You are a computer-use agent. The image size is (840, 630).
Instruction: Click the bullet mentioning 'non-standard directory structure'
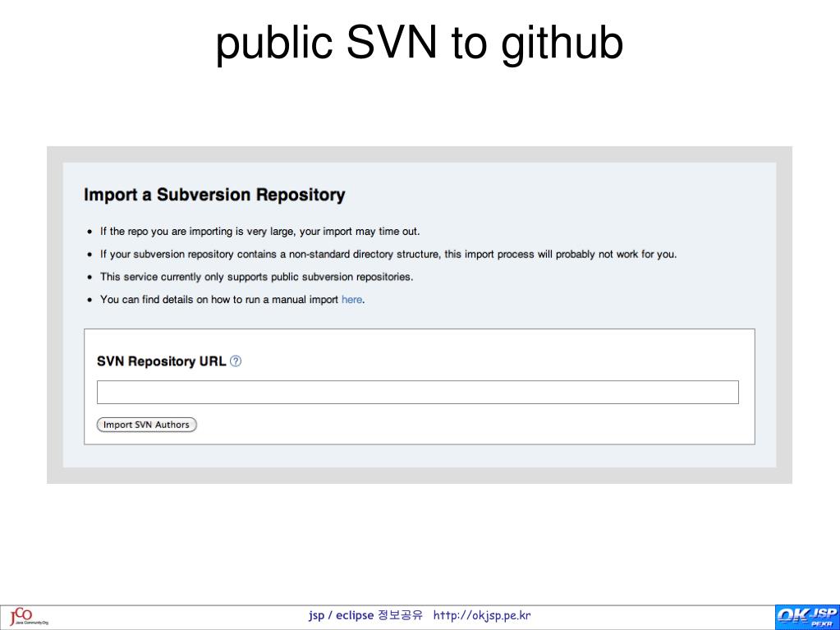pos(388,255)
